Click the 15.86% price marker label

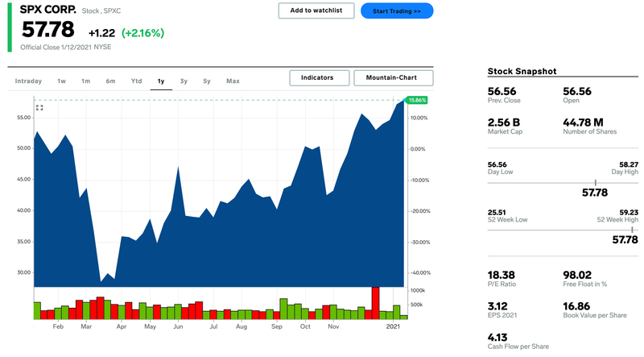417,100
